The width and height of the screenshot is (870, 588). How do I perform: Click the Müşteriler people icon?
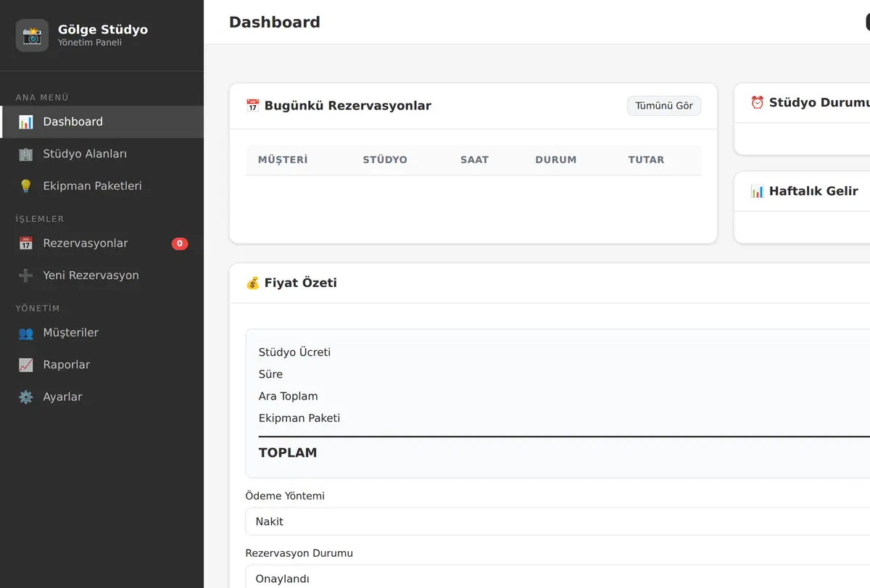[x=25, y=333]
